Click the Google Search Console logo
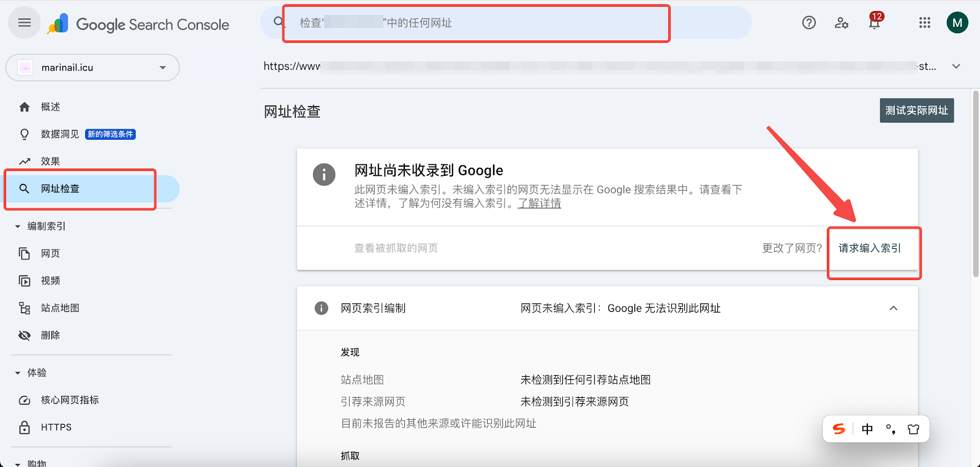Image resolution: width=980 pixels, height=467 pixels. 138,25
